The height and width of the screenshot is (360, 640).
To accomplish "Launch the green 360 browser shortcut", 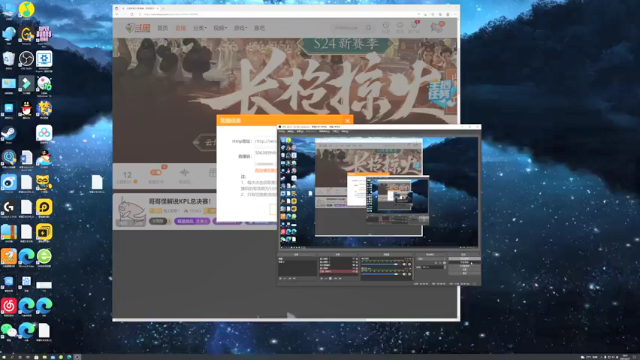I will 44,256.
